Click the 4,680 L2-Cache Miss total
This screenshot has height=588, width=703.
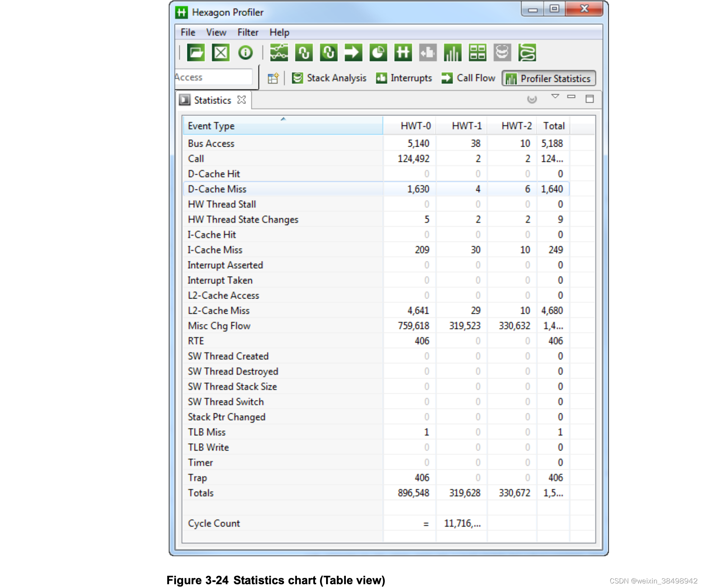552,311
